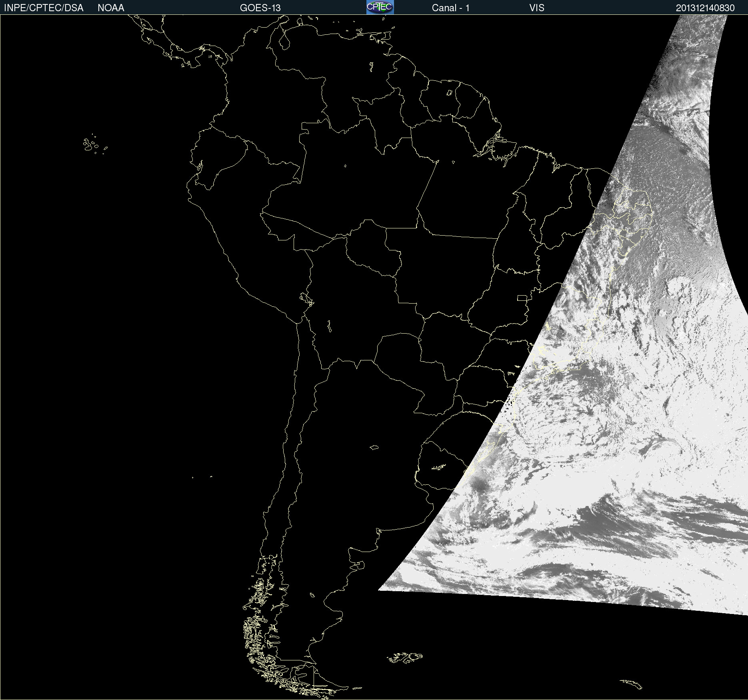The width and height of the screenshot is (748, 700).
Task: Click the GOES-13 satellite label
Action: click(x=260, y=8)
